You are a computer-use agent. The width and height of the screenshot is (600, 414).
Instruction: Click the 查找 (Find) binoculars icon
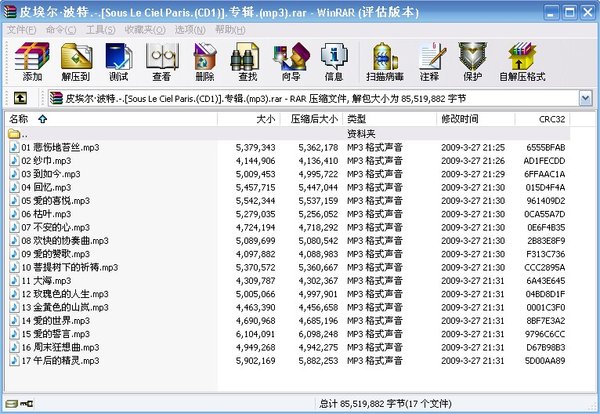point(247,62)
